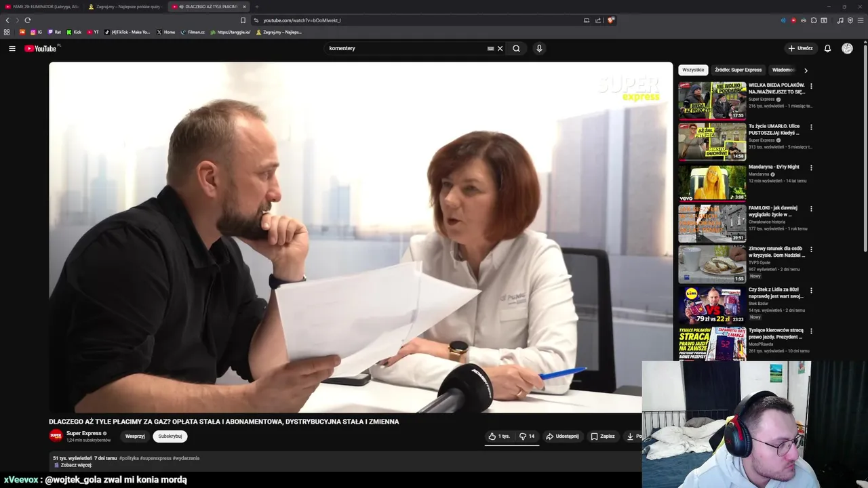Open the browser extensions puzzle icon

pos(814,20)
